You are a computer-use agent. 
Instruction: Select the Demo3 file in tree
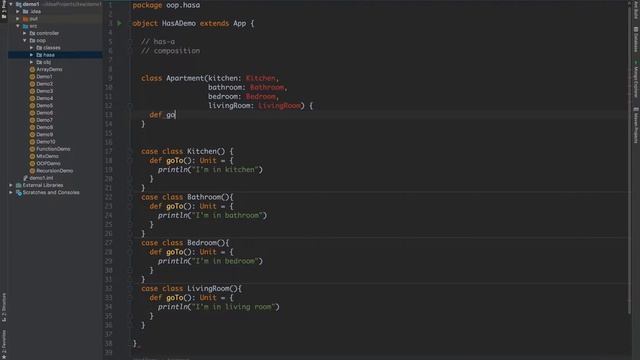tap(44, 91)
